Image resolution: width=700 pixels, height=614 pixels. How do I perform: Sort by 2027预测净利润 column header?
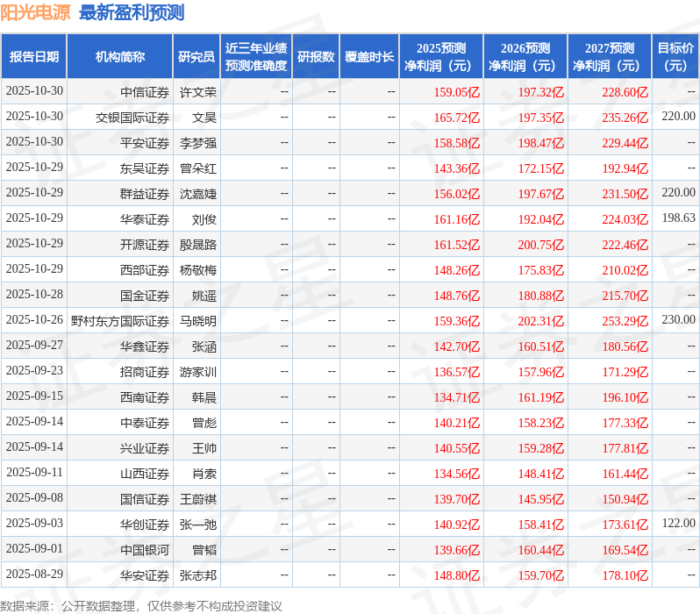click(610, 57)
